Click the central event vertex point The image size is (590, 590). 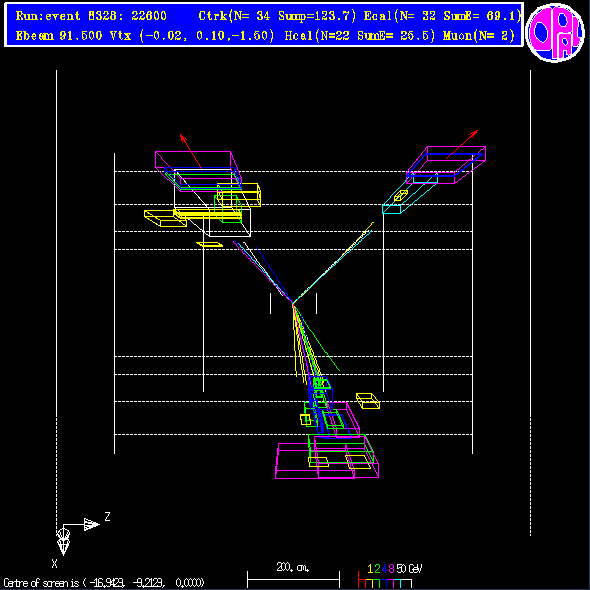(x=292, y=303)
